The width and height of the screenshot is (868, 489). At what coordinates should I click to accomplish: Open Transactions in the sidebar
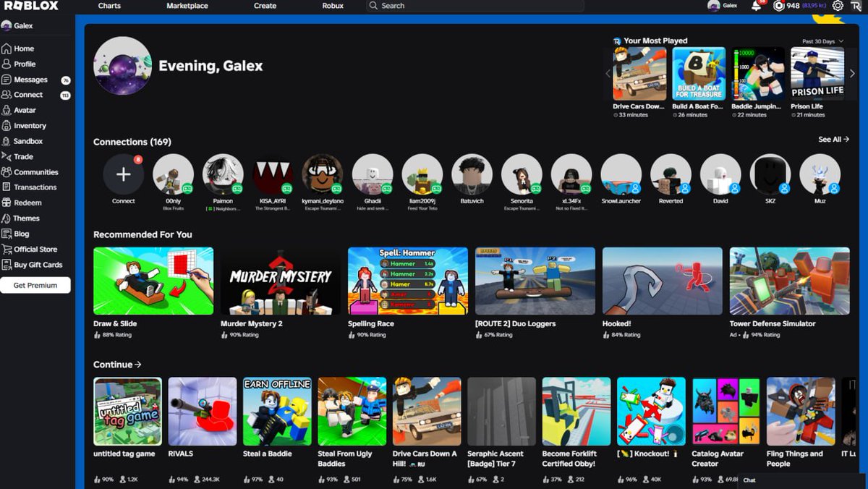point(29,187)
